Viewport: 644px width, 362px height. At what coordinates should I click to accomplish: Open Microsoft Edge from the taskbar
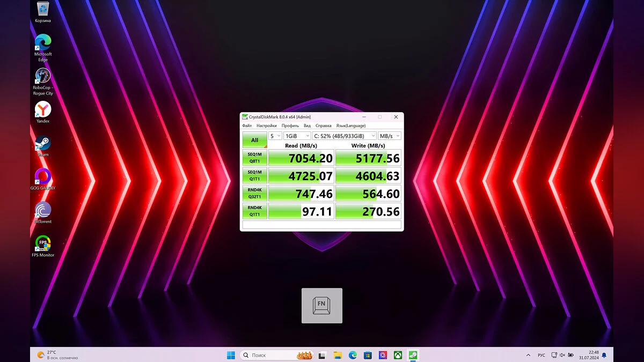coord(353,355)
